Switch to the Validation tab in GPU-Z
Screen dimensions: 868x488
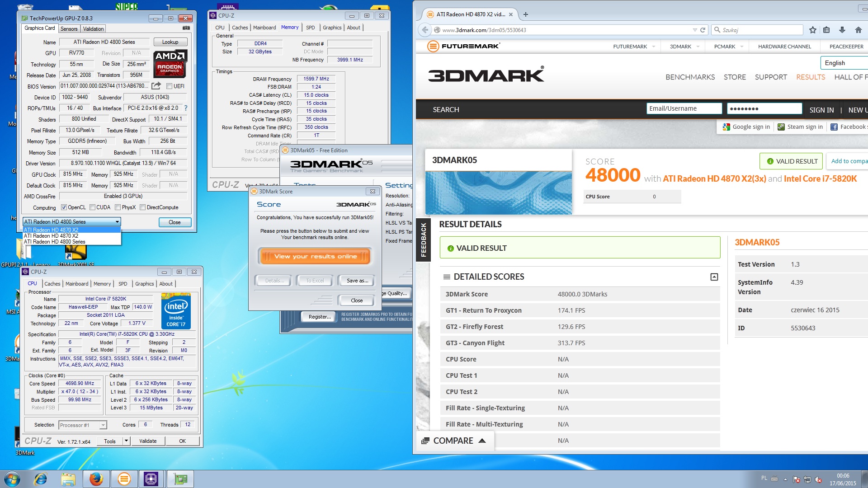pos(94,28)
